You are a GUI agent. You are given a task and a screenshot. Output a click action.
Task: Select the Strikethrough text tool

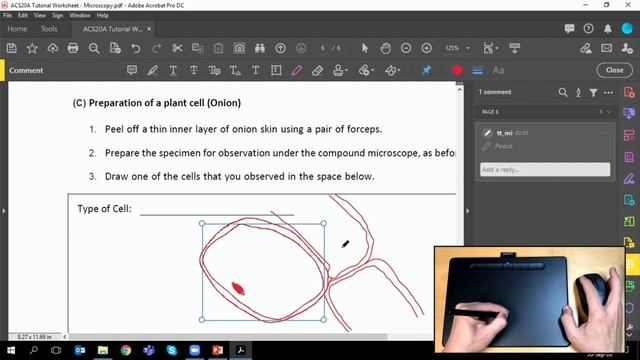pyautogui.click(x=194, y=70)
